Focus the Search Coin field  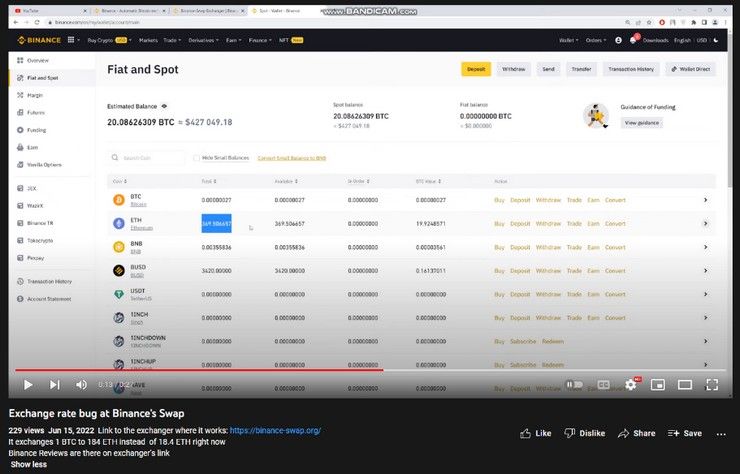(146, 158)
